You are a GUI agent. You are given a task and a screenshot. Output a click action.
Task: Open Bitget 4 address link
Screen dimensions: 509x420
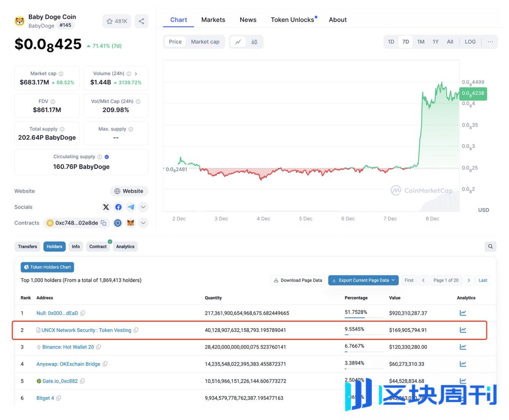[x=45, y=398]
